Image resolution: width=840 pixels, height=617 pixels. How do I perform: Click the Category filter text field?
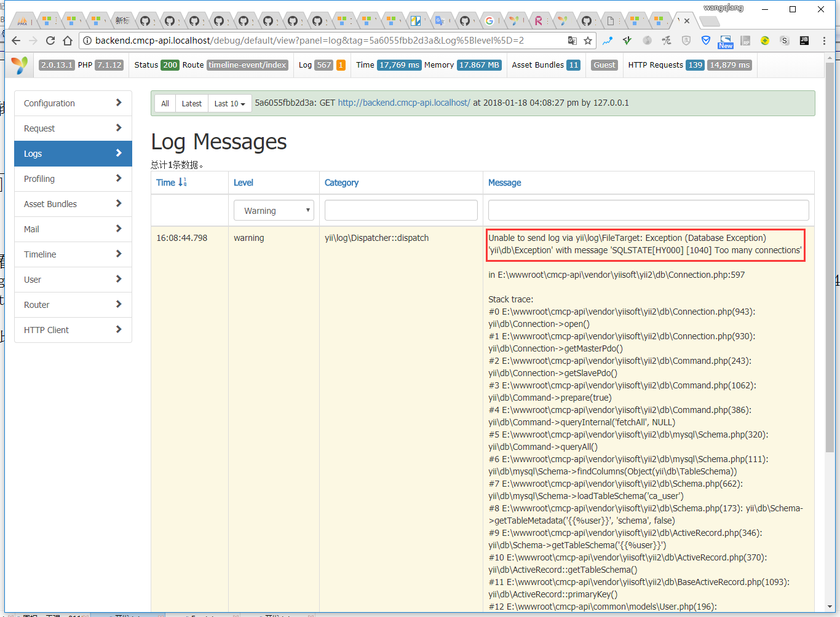401,210
